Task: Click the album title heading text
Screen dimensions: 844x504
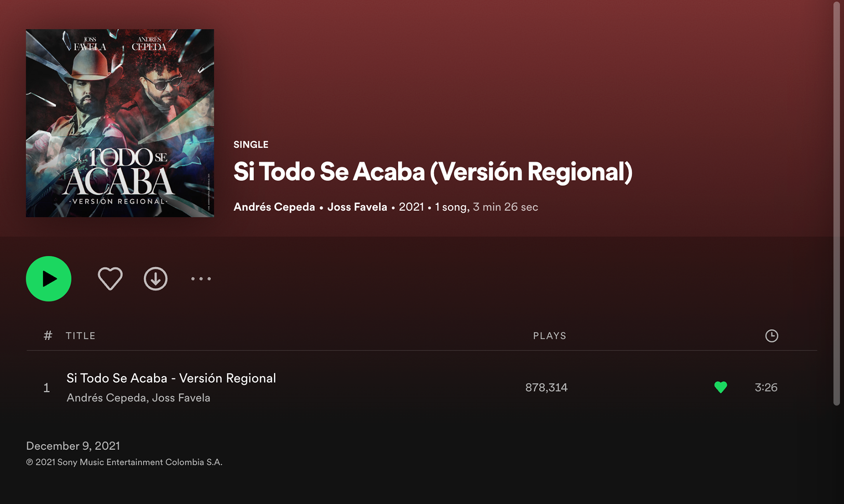Action: (x=433, y=171)
